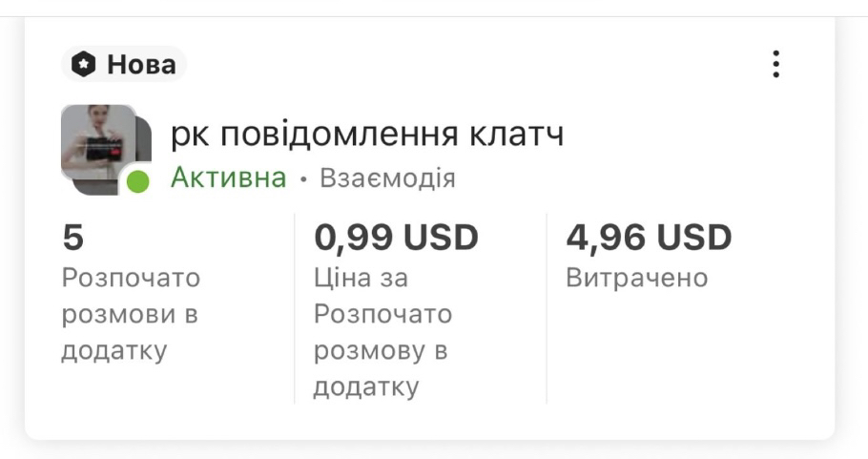Click the bullet separator before Взаємодія
868x459 pixels.
(x=302, y=179)
